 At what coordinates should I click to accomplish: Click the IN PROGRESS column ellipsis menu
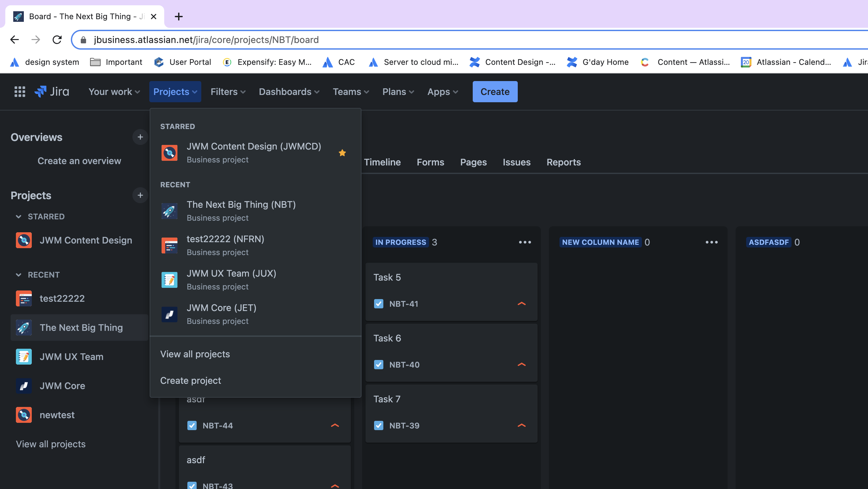(x=523, y=243)
